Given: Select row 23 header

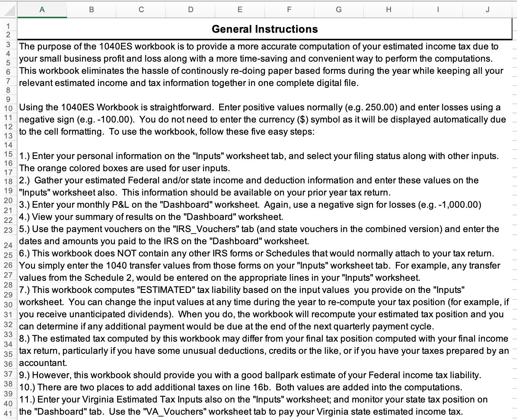Looking at the screenshot, I should pos(8,230).
